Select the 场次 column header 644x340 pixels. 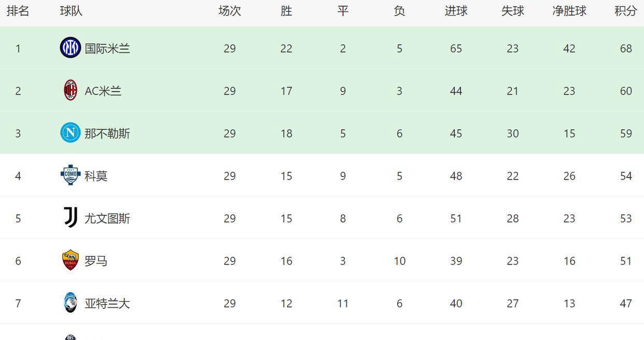point(230,11)
